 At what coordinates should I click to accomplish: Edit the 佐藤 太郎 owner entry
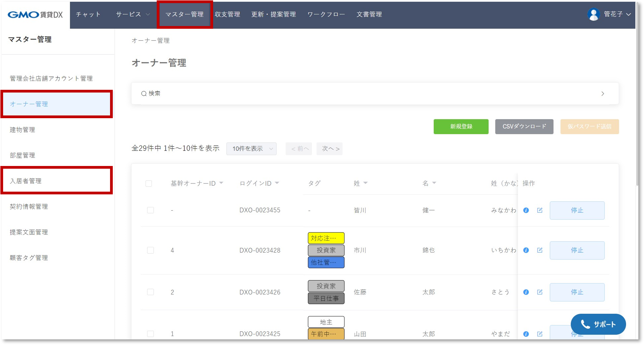click(540, 292)
